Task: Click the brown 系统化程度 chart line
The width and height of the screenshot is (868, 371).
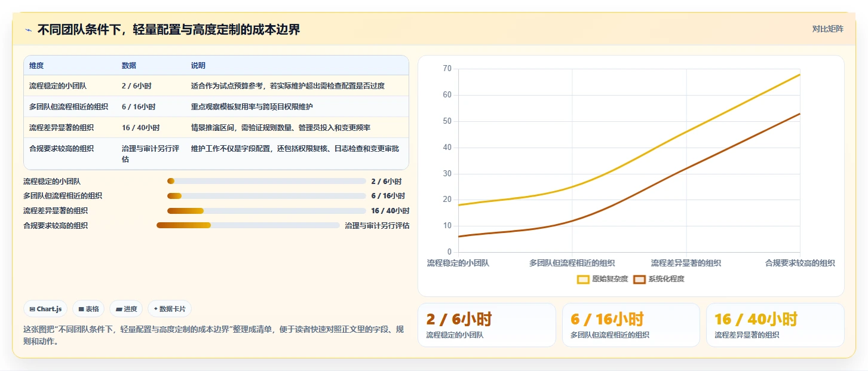Action: pos(686,168)
